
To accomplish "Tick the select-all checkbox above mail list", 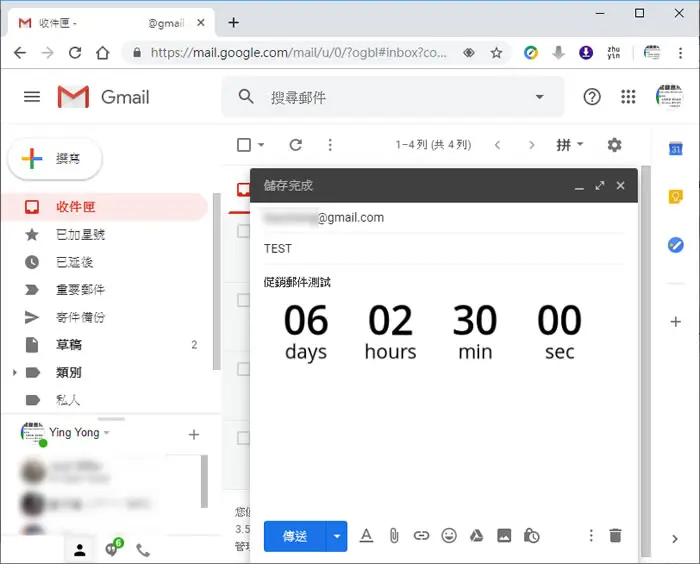I will (244, 145).
